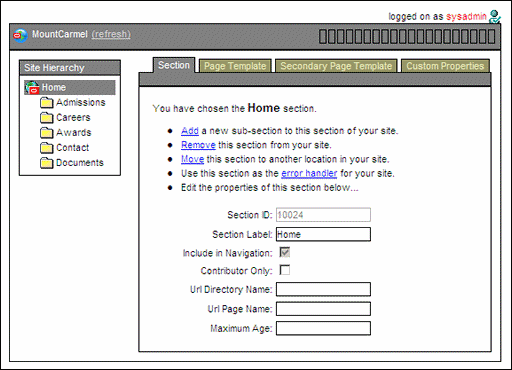Click the Move section link
Image resolution: width=512 pixels, height=370 pixels.
(x=192, y=159)
